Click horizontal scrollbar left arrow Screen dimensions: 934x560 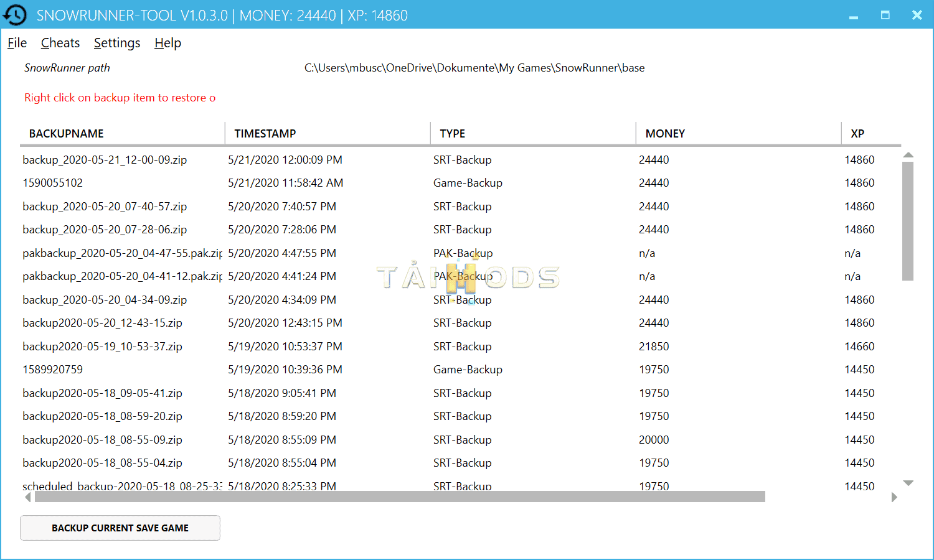tap(27, 497)
